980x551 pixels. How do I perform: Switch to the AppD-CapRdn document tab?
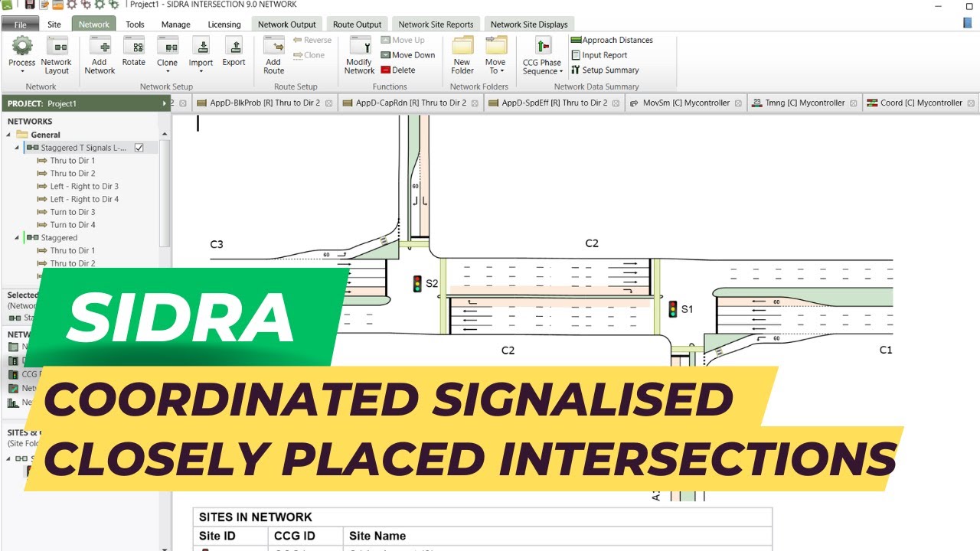[410, 103]
